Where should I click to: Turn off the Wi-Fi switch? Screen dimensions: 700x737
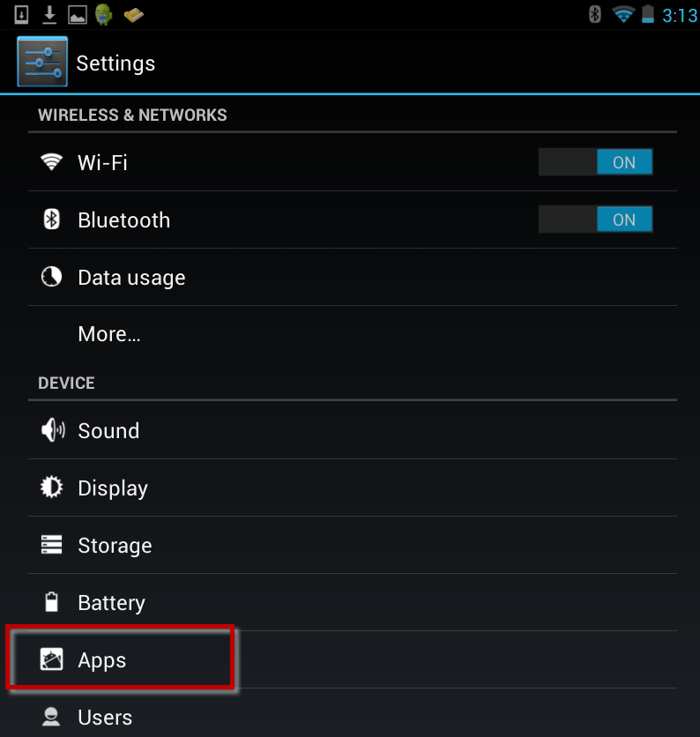(x=595, y=162)
